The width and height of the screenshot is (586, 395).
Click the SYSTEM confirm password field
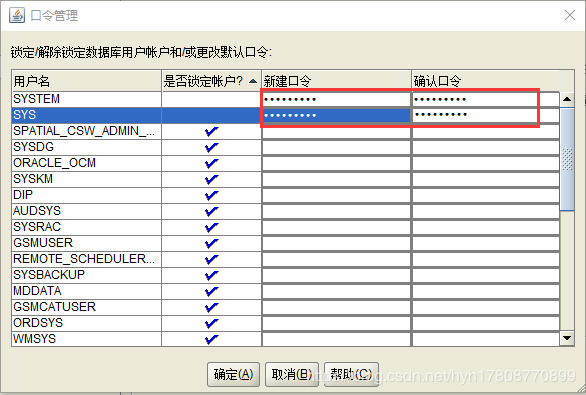486,99
